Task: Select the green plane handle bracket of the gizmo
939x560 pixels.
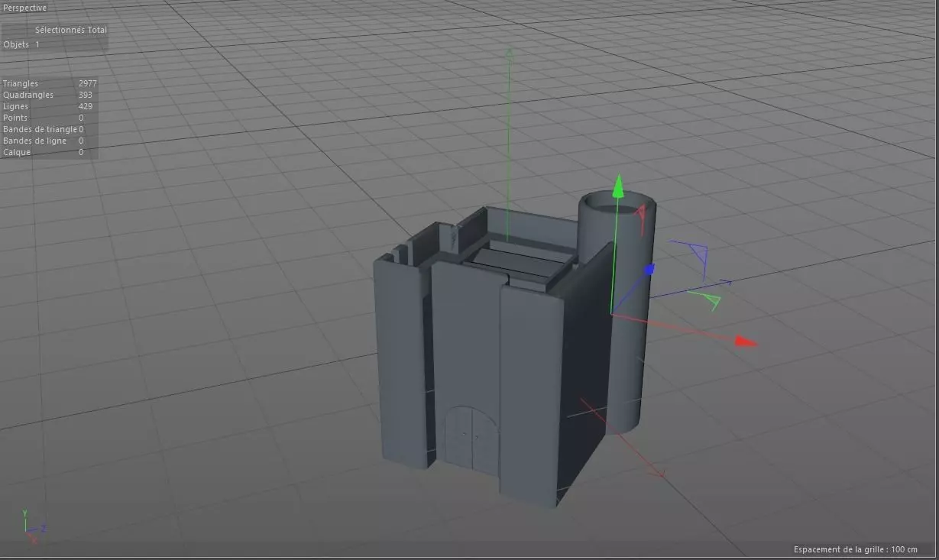Action: pos(704,299)
